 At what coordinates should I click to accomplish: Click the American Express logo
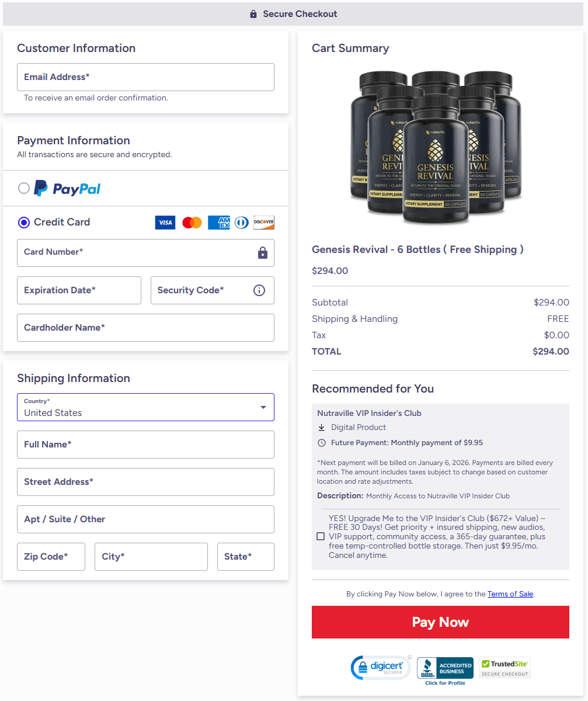(219, 223)
